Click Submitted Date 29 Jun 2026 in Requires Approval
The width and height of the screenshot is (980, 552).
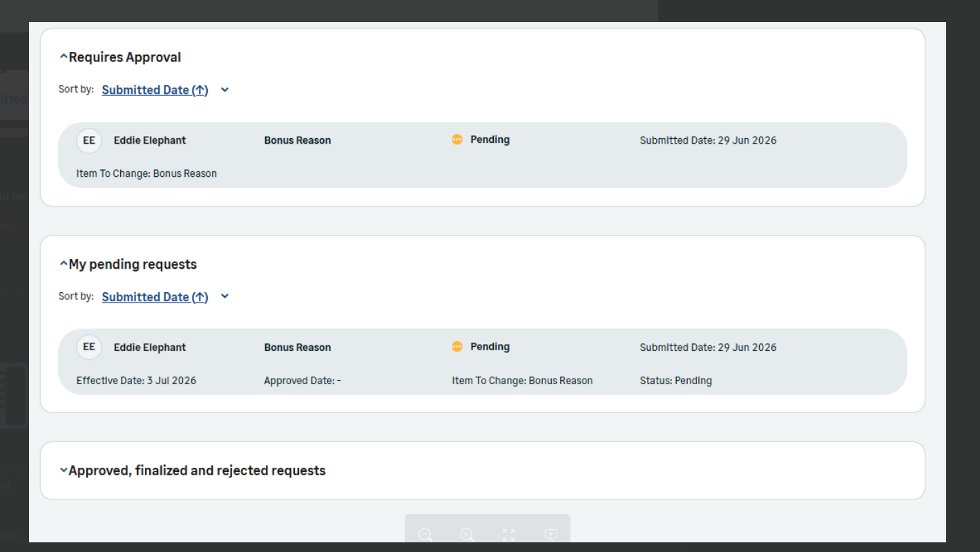pos(708,140)
